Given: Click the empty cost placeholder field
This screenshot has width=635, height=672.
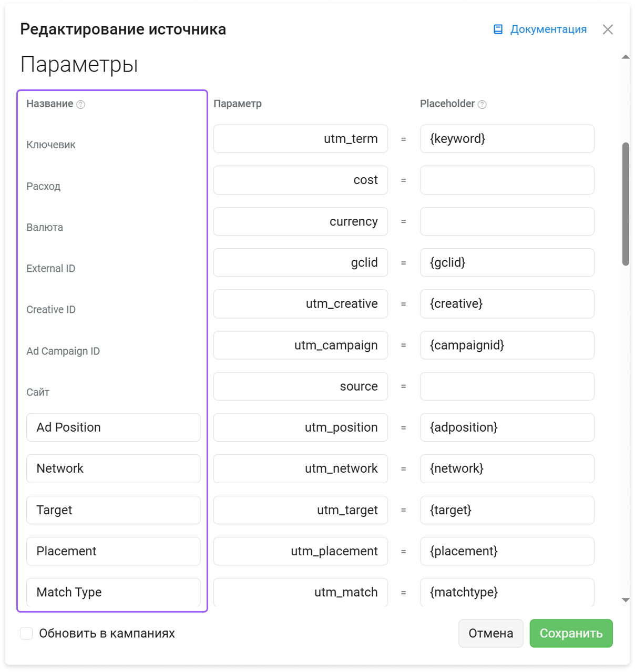Looking at the screenshot, I should [x=507, y=180].
